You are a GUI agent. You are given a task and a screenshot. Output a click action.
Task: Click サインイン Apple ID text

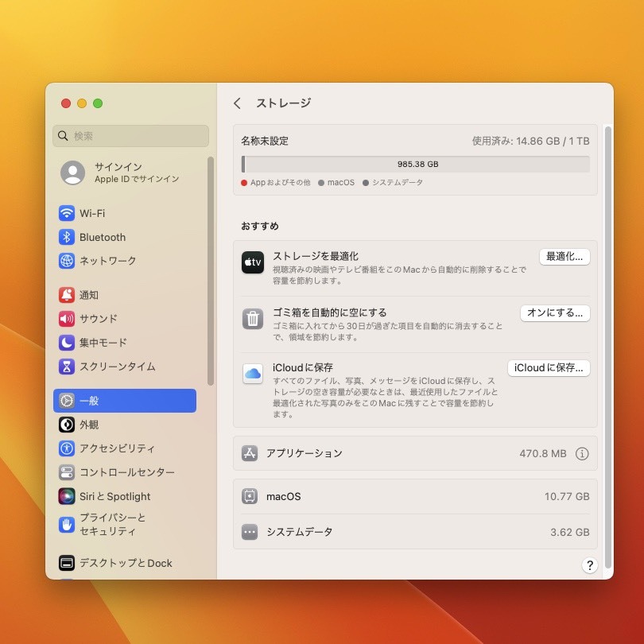(137, 173)
